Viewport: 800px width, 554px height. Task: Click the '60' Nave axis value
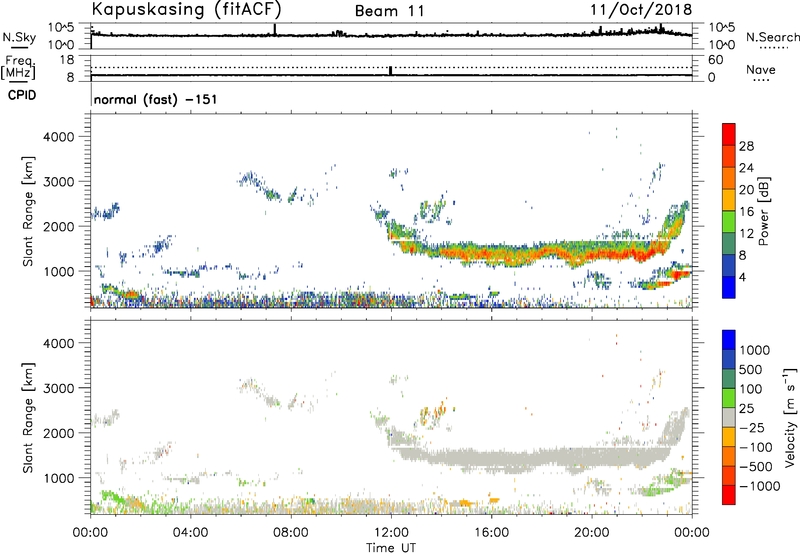point(716,59)
